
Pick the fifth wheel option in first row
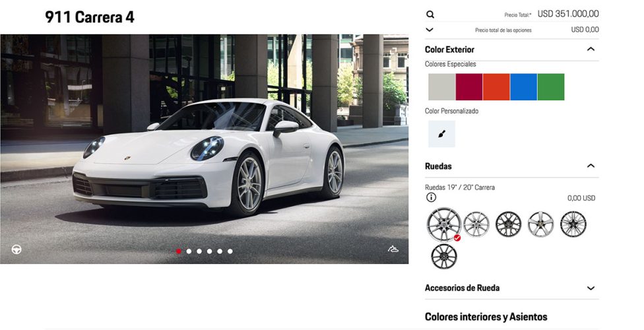[573, 224]
